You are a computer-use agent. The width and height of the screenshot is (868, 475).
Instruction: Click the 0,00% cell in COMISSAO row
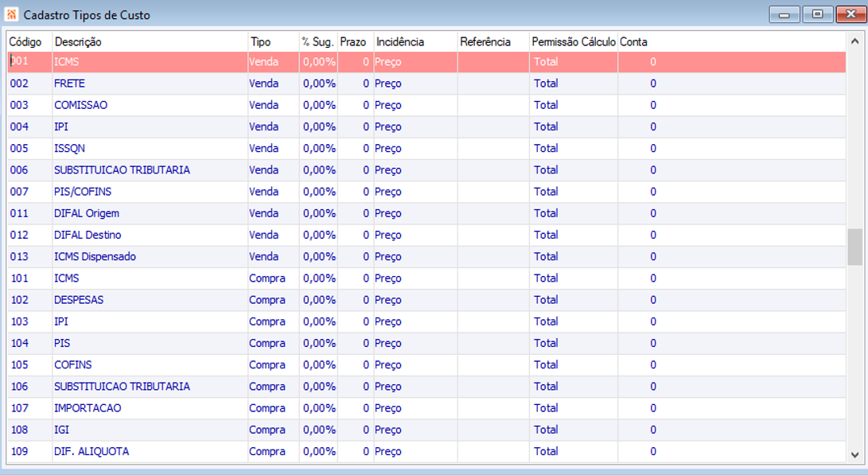click(x=318, y=105)
